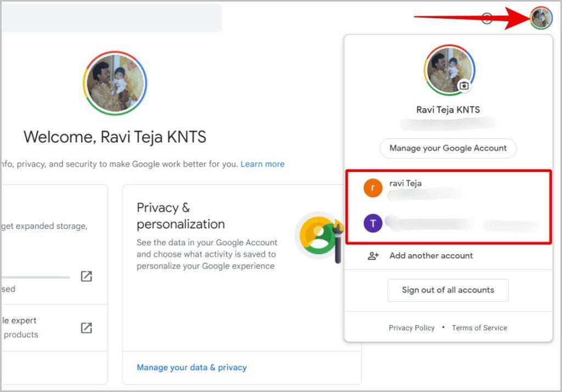Click the orange r avatar for ravi Teja
This screenshot has height=392, width=562.
tap(373, 188)
